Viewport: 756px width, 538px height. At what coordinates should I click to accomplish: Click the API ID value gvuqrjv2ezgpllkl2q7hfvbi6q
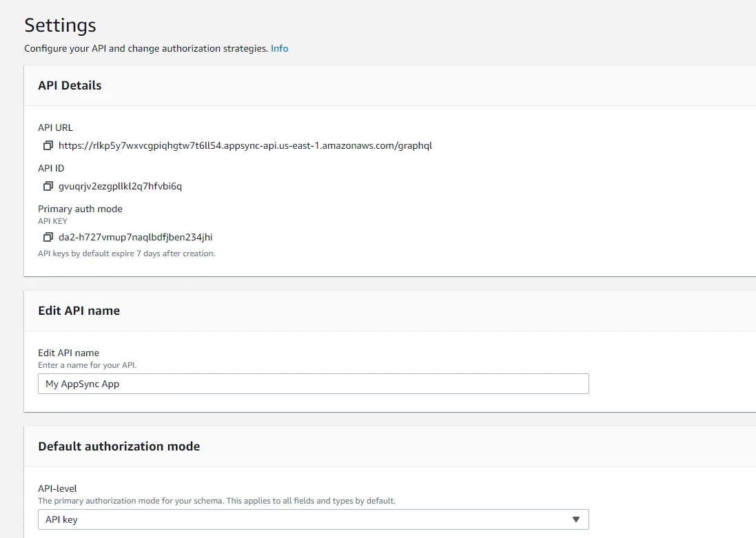point(120,187)
